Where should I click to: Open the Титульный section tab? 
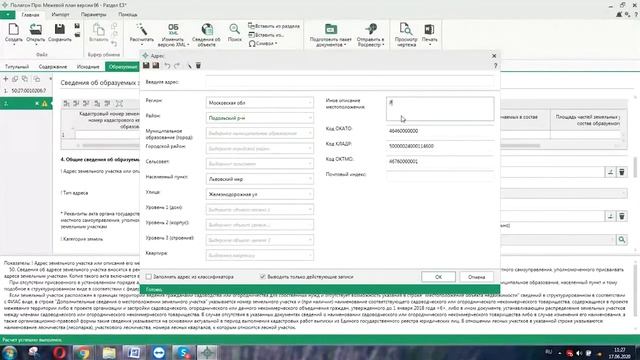point(17,67)
